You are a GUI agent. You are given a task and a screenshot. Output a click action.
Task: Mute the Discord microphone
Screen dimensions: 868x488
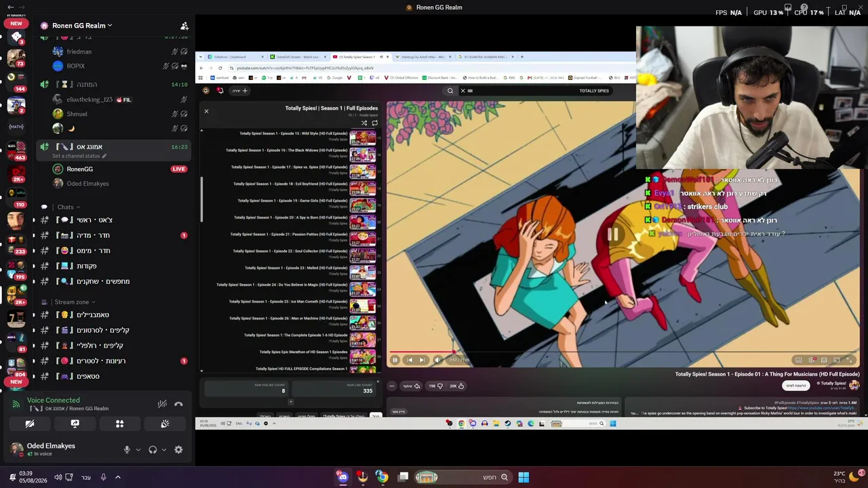(x=127, y=449)
